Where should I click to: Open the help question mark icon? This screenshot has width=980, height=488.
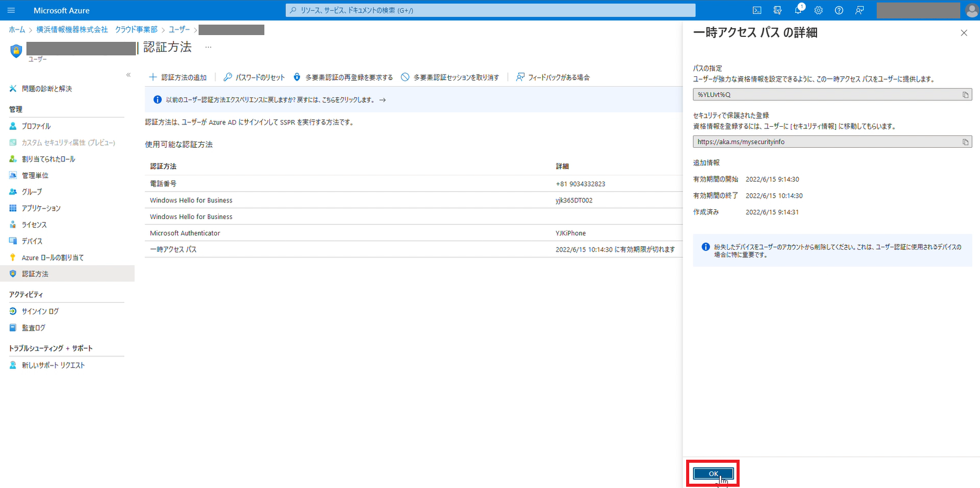click(x=839, y=10)
